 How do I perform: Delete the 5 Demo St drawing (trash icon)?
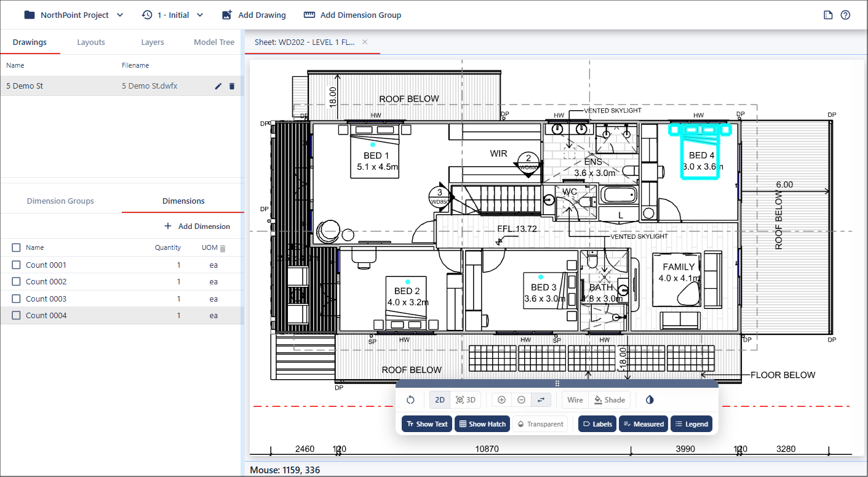tap(232, 86)
